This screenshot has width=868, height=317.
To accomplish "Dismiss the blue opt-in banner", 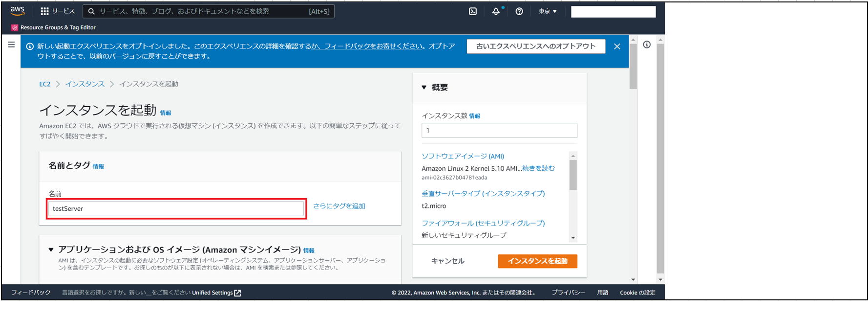I will tap(617, 46).
